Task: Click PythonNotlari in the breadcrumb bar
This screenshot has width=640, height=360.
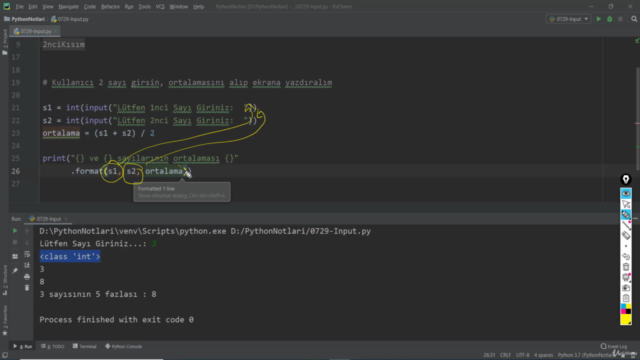Action: (x=24, y=19)
